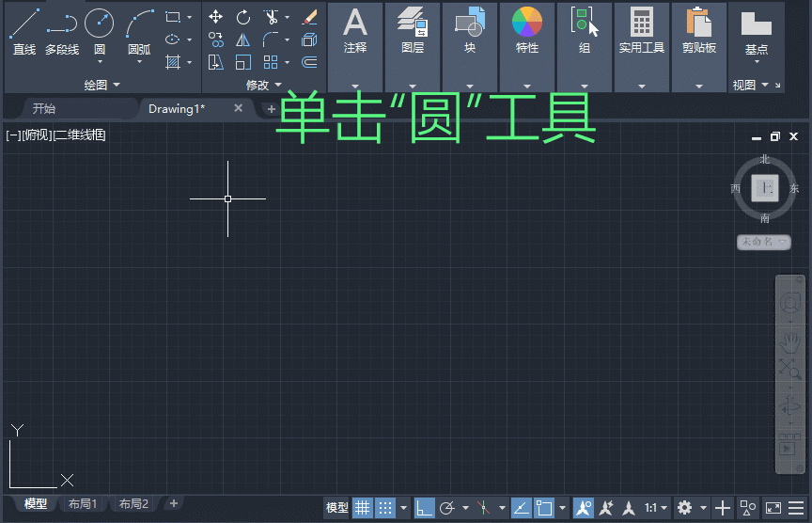Viewport: 812px width, 523px height.
Task: Pick the Hatch tool icon
Action: point(172,62)
